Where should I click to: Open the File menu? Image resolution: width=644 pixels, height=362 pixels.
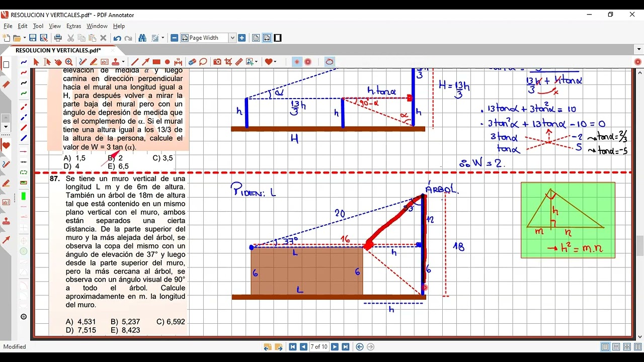click(8, 26)
